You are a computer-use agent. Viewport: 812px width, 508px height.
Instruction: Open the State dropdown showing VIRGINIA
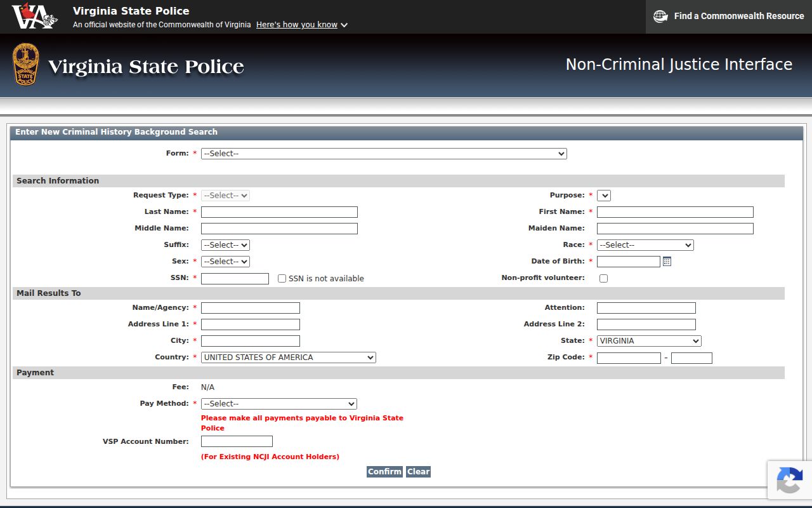click(x=649, y=341)
